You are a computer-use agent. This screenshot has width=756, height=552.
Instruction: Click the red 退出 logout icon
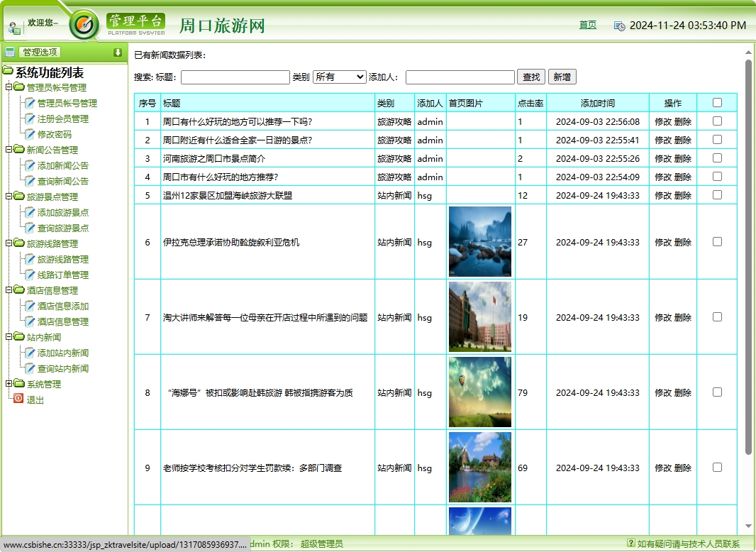(x=18, y=399)
